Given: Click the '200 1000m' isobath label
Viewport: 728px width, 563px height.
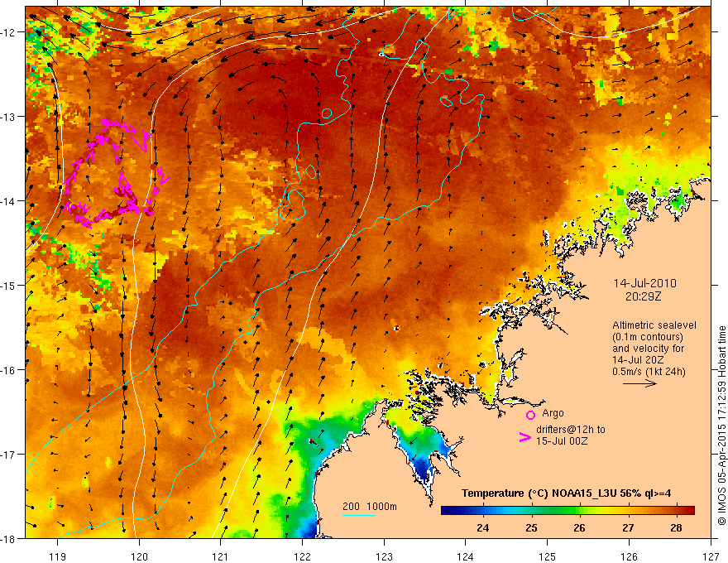Looking at the screenshot, I should 370,507.
